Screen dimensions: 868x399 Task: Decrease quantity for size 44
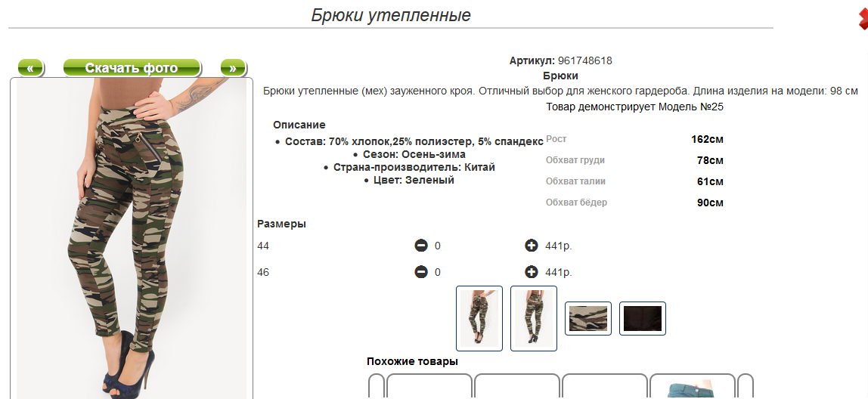point(421,246)
